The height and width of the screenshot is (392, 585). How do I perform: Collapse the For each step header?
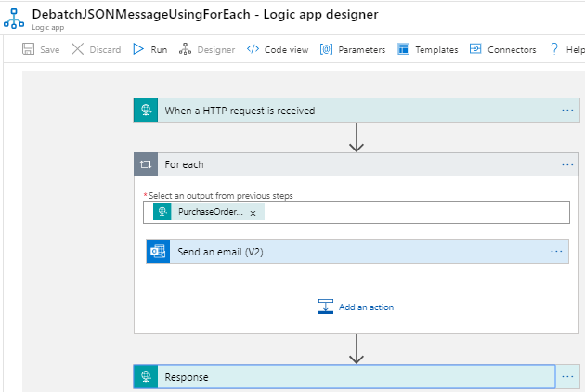pyautogui.click(x=357, y=164)
